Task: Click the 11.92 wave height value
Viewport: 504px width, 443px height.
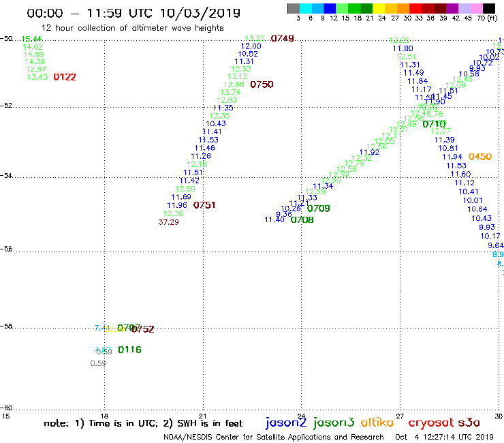Action: (370, 152)
